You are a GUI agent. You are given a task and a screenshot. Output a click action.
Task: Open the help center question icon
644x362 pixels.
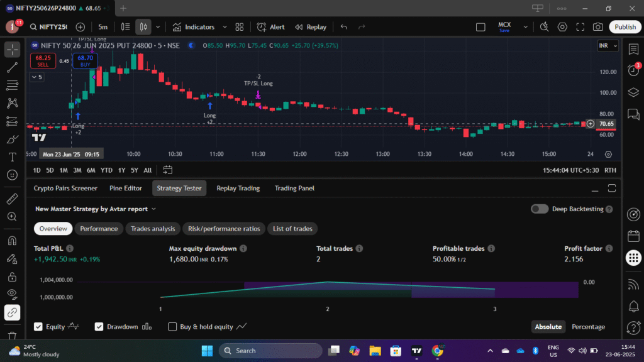[633, 327]
